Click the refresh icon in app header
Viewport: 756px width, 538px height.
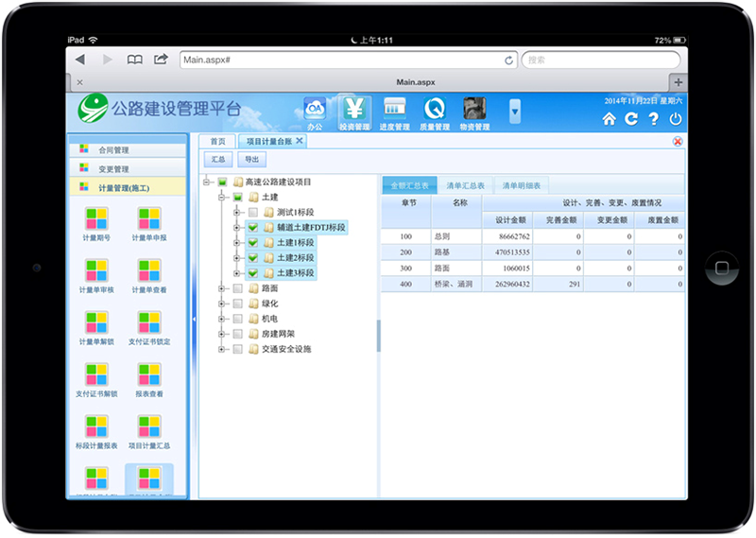(x=631, y=119)
